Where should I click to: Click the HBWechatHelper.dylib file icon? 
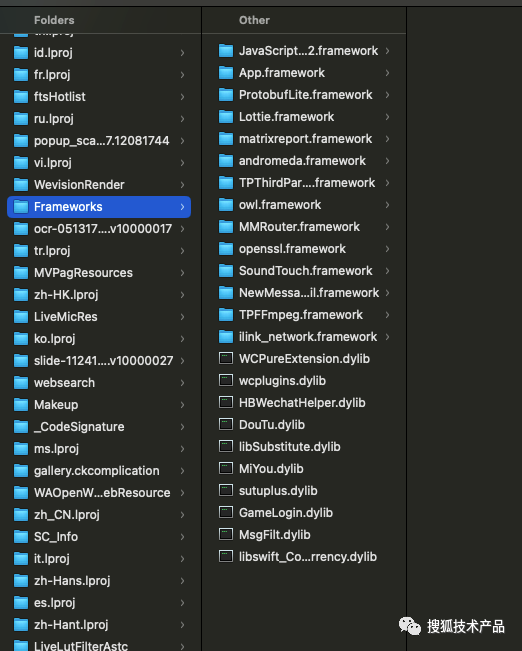(x=226, y=402)
